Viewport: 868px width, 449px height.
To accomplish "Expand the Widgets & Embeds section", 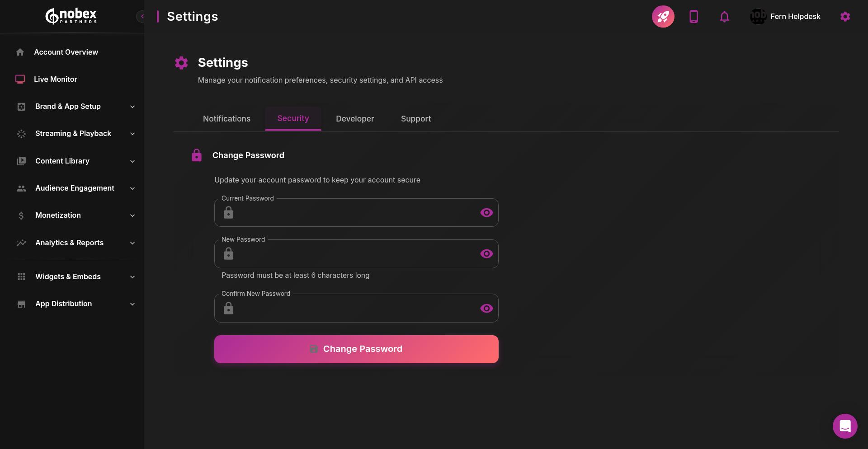I will 132,276.
